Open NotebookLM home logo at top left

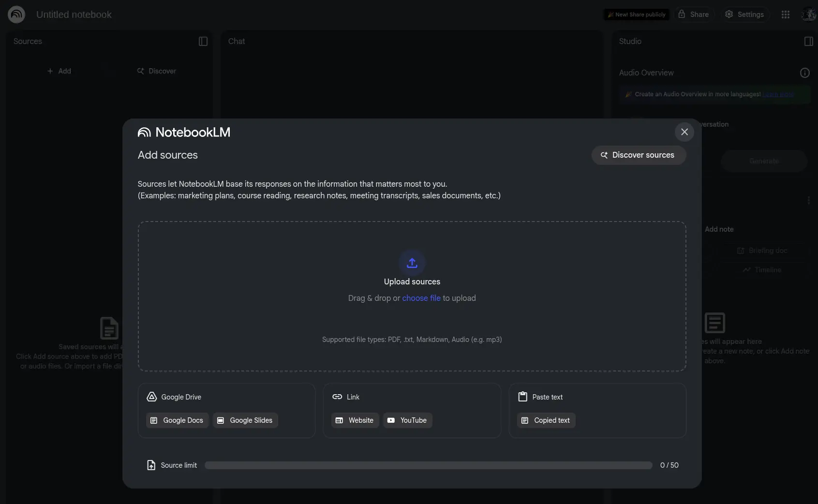(16, 15)
